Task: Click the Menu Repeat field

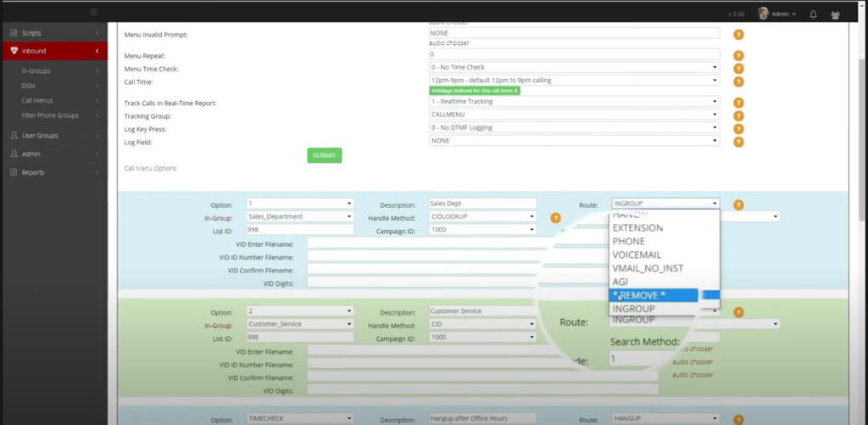Action: pos(575,54)
